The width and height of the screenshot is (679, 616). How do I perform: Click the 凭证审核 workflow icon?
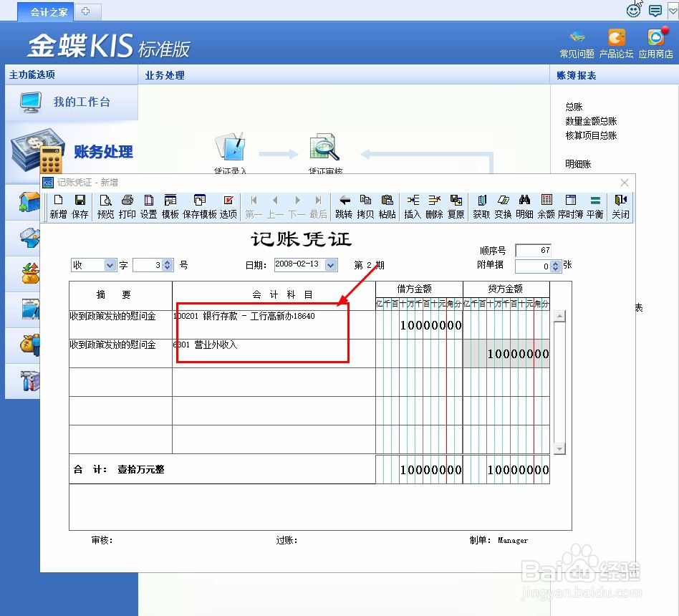tap(325, 153)
